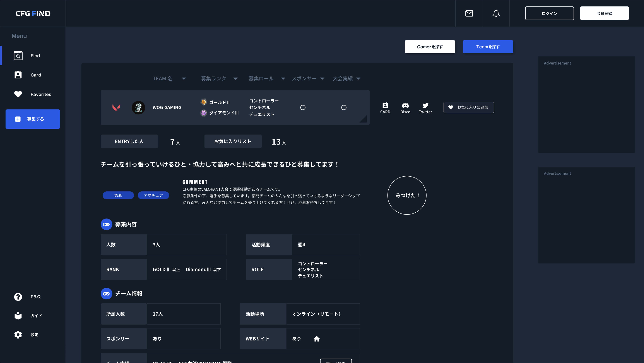Viewport: 644px width, 363px height.
Task: Click the Valorant game icon
Action: [x=116, y=108]
